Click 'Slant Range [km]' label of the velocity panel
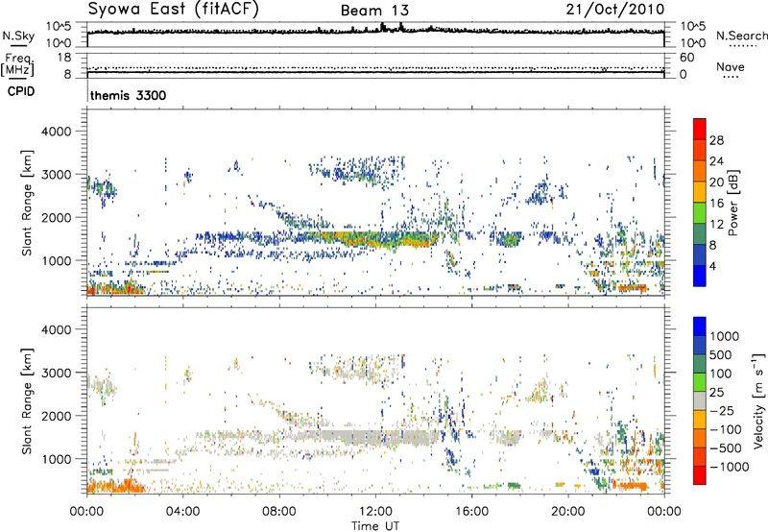Viewport: 768px width, 532px height. 27,400
